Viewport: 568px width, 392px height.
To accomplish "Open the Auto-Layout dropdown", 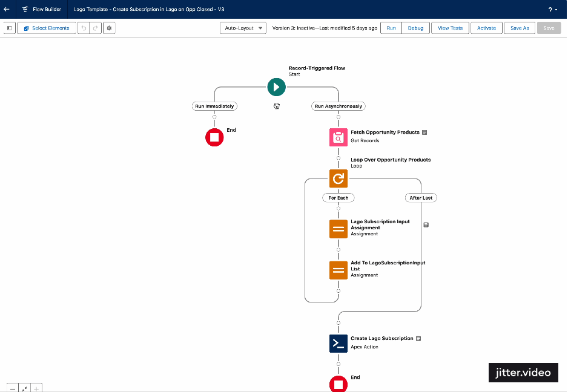I will (x=243, y=28).
